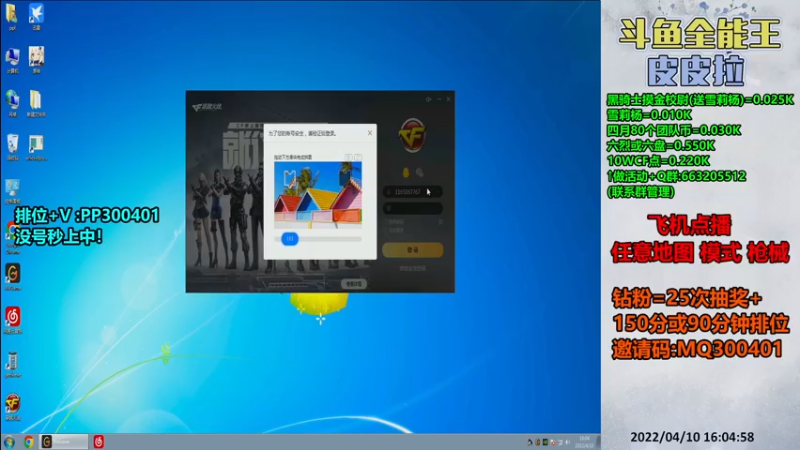Mute sound in the login window
800x450 pixels.
coord(429,99)
